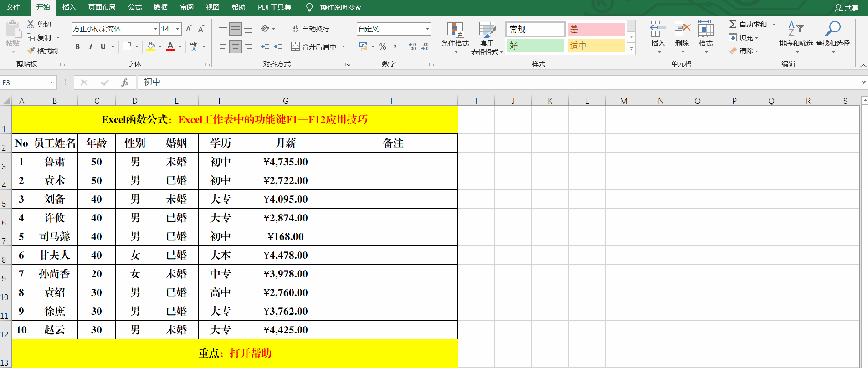Collapse the ribbon with the chevron
Screen dimensions: 868x368
pyautogui.click(x=863, y=66)
